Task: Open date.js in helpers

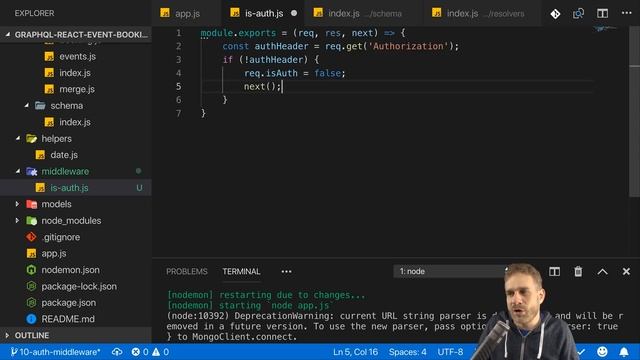Action: coord(64,155)
